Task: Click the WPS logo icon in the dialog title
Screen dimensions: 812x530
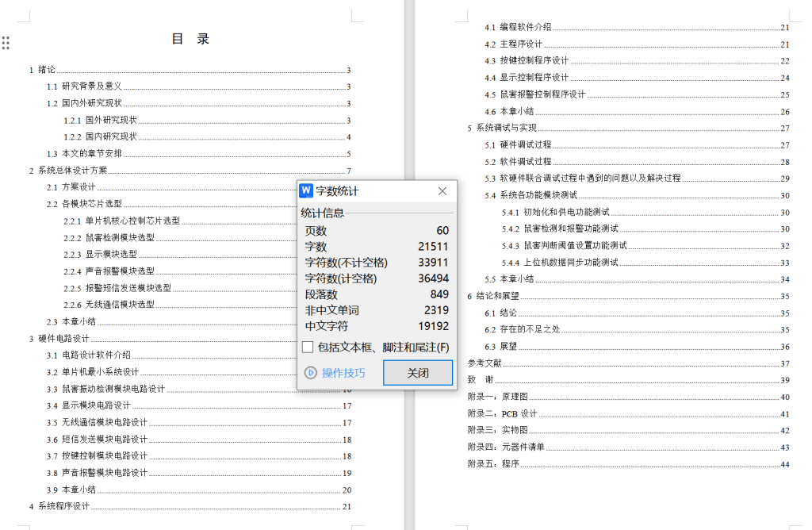Action: pyautogui.click(x=307, y=190)
